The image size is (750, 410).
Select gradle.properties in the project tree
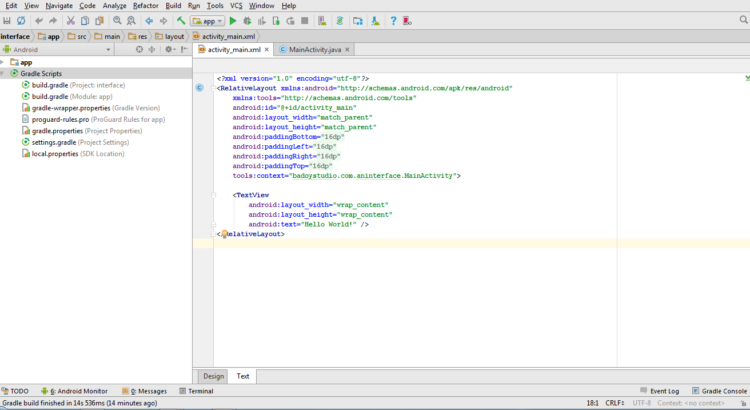55,130
